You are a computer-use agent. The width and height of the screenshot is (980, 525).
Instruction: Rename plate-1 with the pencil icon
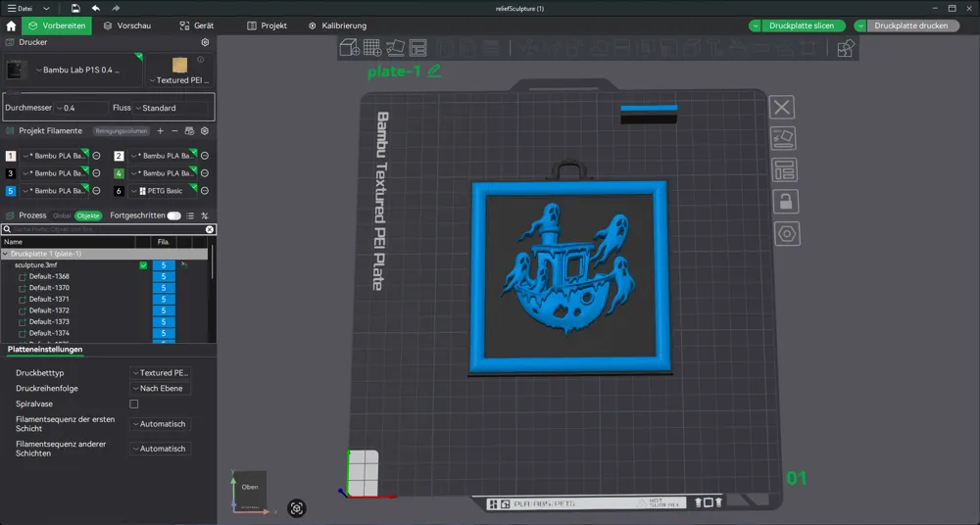434,71
